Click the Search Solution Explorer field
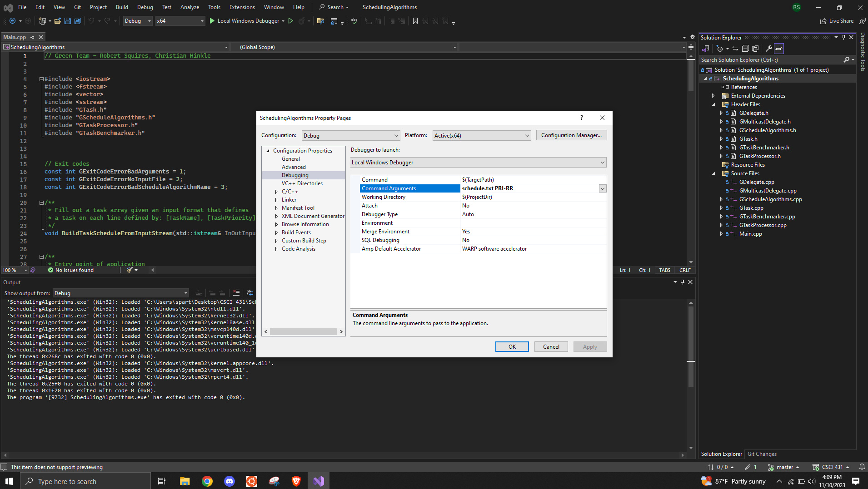 point(771,59)
